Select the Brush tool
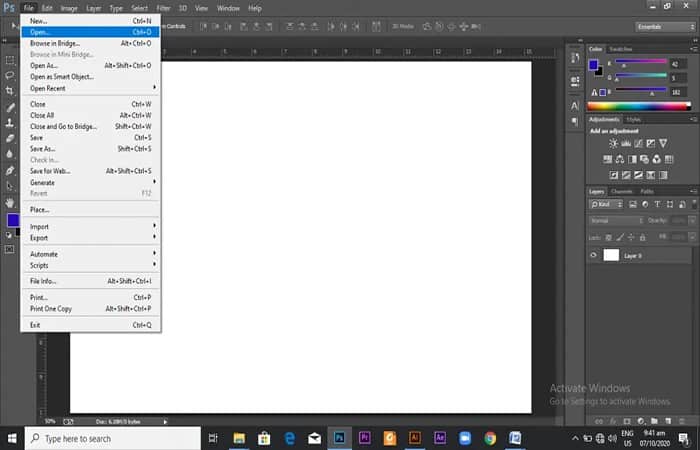Image resolution: width=700 pixels, height=450 pixels. tap(9, 107)
